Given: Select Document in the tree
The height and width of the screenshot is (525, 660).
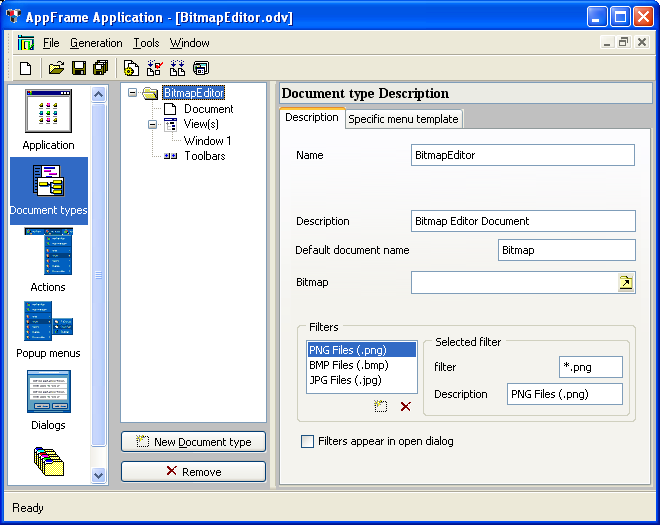Looking at the screenshot, I should (x=208, y=109).
